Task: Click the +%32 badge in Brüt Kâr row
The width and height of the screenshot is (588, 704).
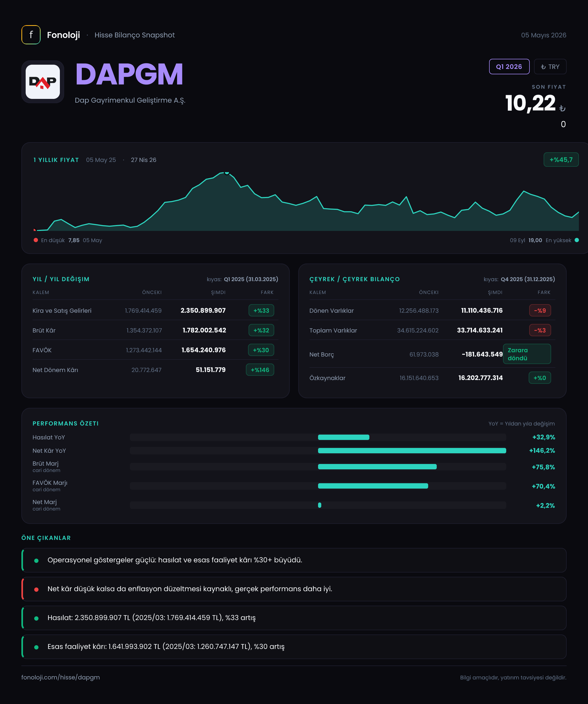Action: [x=261, y=330]
